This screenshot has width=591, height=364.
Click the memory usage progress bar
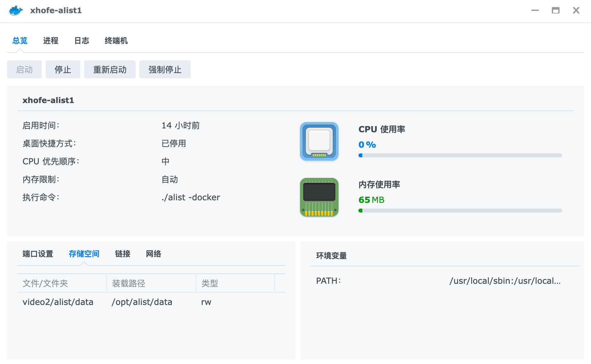click(x=460, y=211)
